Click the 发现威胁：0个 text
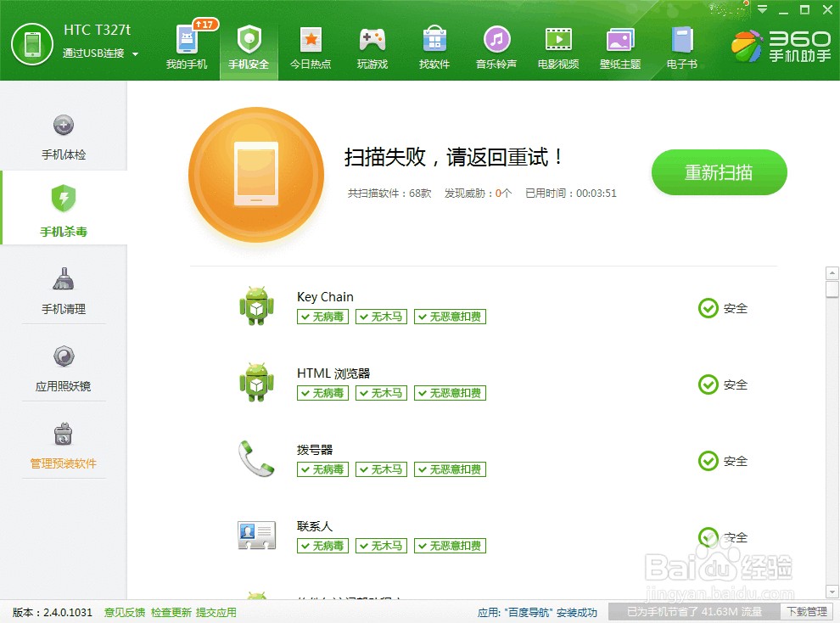The height and width of the screenshot is (623, 840). 478,194
